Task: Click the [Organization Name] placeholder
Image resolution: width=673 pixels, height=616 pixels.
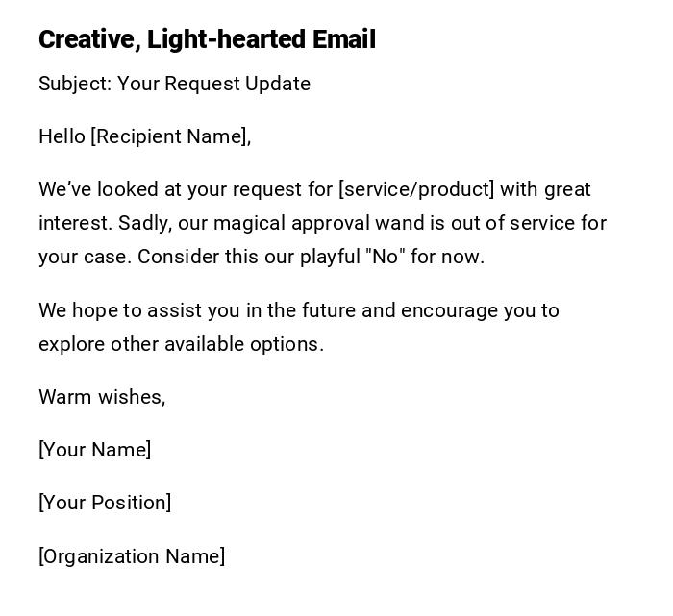Action: pos(132,556)
